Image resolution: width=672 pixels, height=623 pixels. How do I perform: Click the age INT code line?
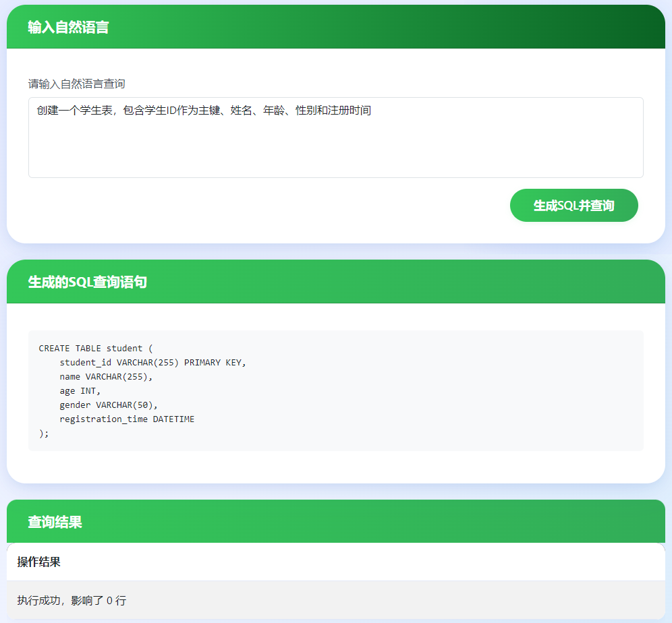(80, 391)
